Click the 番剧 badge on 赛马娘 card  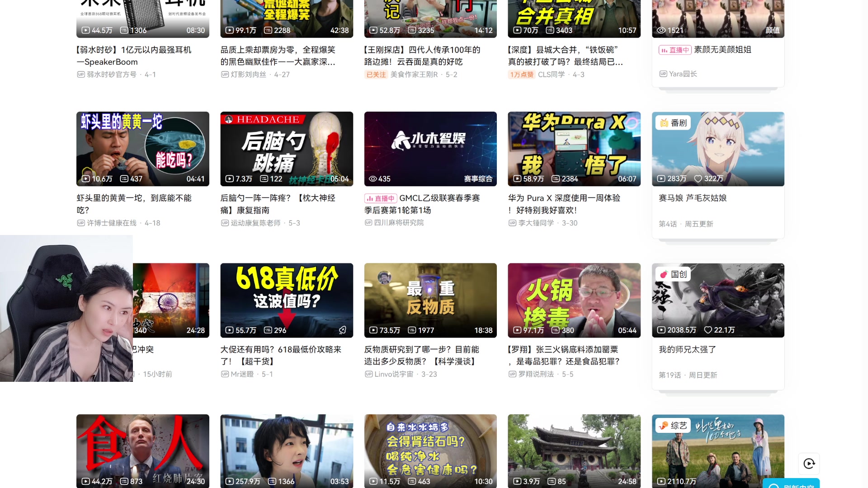pyautogui.click(x=673, y=123)
